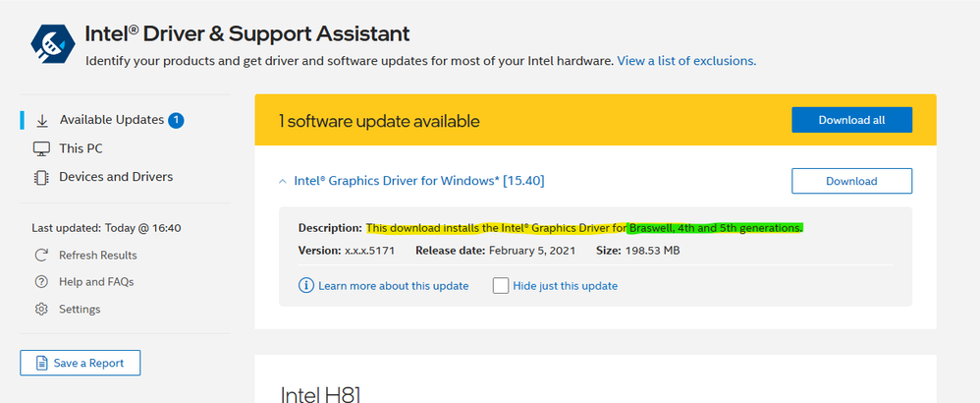This screenshot has width=980, height=403.
Task: Open Help and FAQs
Action: click(96, 281)
